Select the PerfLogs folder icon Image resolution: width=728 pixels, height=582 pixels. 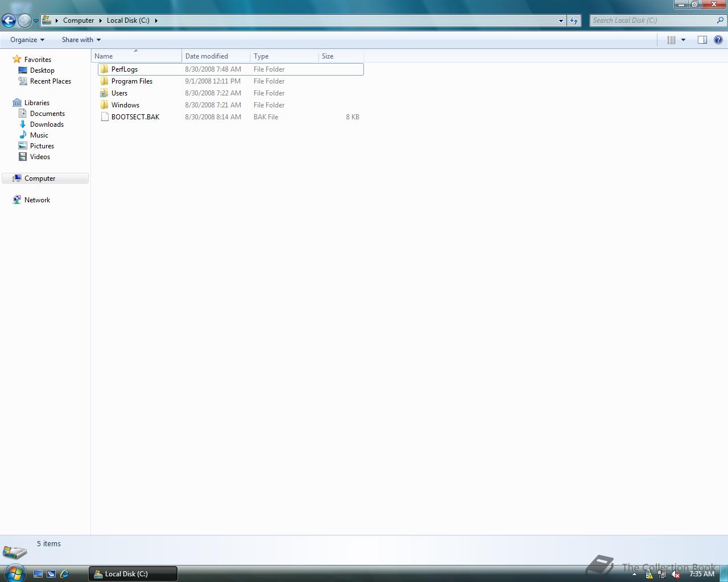(x=104, y=69)
